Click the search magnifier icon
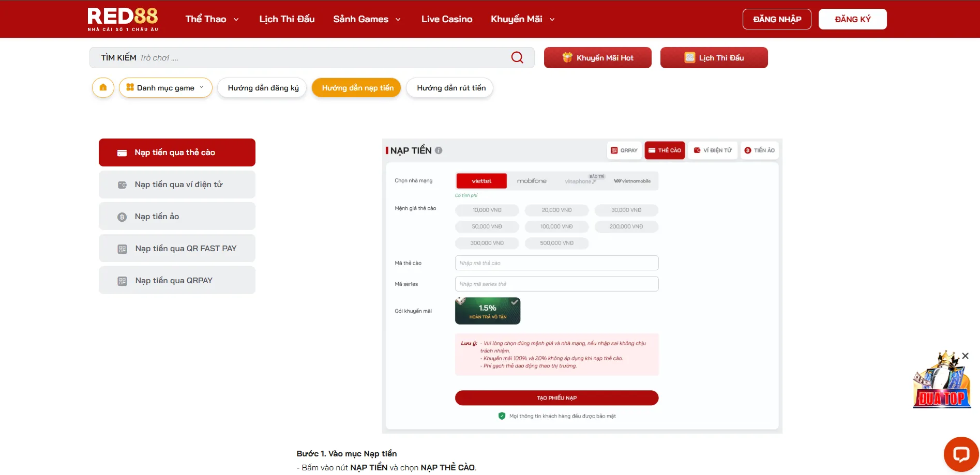 click(517, 57)
